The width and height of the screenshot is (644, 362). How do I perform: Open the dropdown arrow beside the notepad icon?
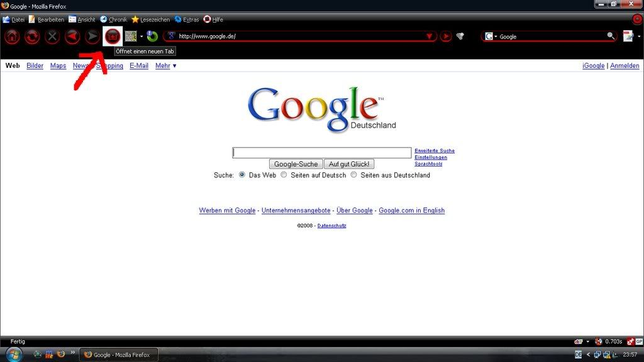[x=639, y=36]
